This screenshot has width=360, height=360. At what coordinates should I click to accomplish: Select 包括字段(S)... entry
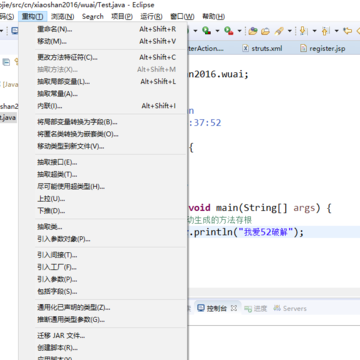click(103, 292)
